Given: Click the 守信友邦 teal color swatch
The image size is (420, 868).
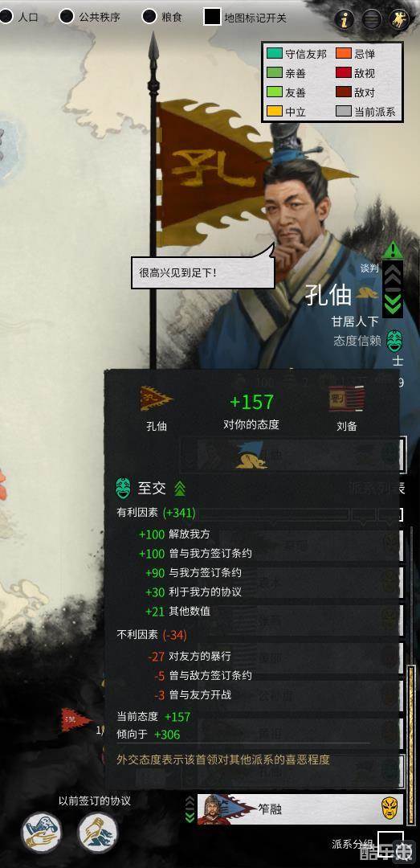Looking at the screenshot, I should (275, 54).
